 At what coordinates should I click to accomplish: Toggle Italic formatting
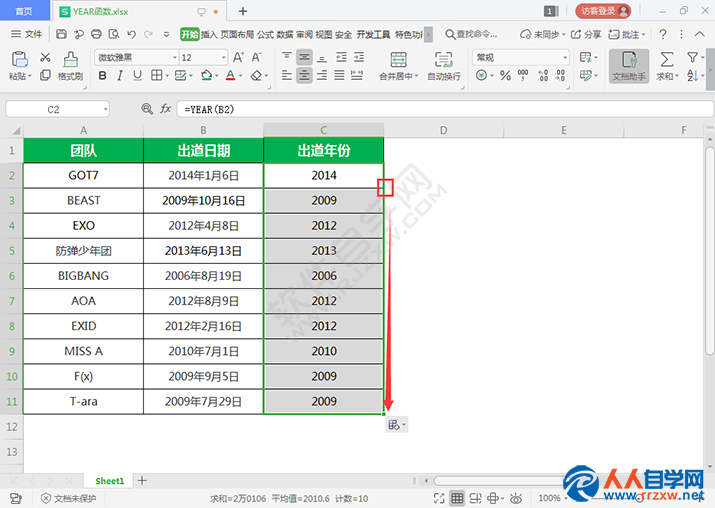pos(120,76)
